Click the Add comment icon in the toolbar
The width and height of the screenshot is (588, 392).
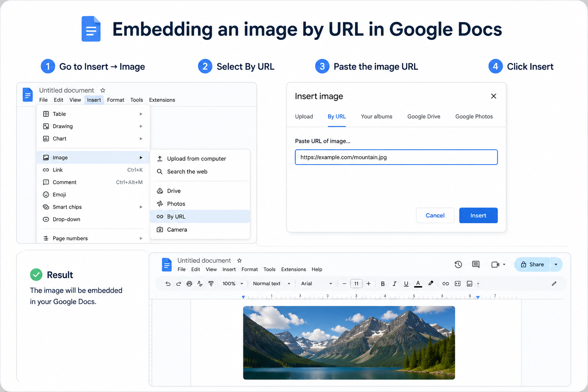point(457,284)
